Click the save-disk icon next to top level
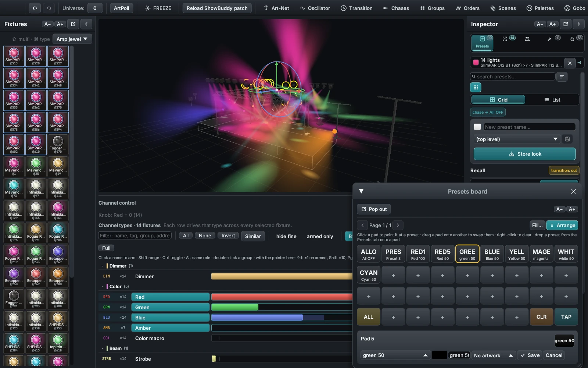Screen dimensions: 588x368 pos(567,139)
